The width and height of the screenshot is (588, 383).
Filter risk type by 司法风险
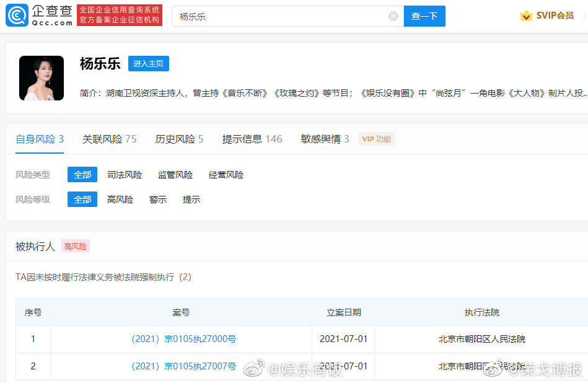(x=125, y=175)
